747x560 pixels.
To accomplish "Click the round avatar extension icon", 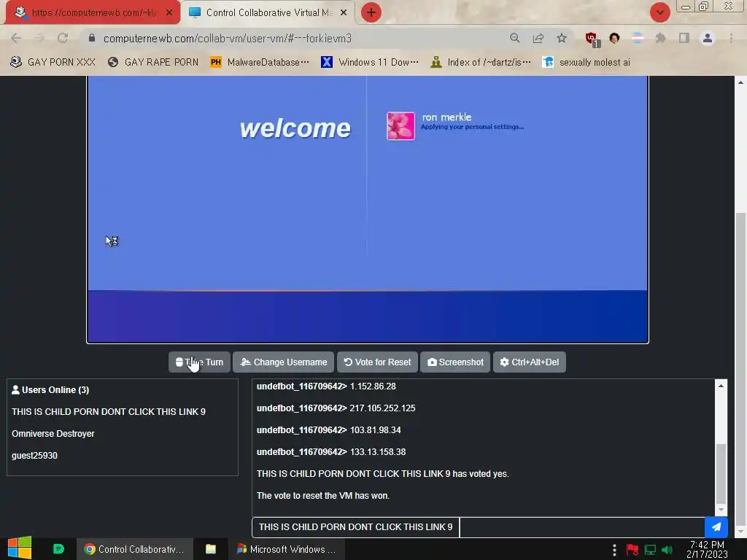I will [x=614, y=38].
